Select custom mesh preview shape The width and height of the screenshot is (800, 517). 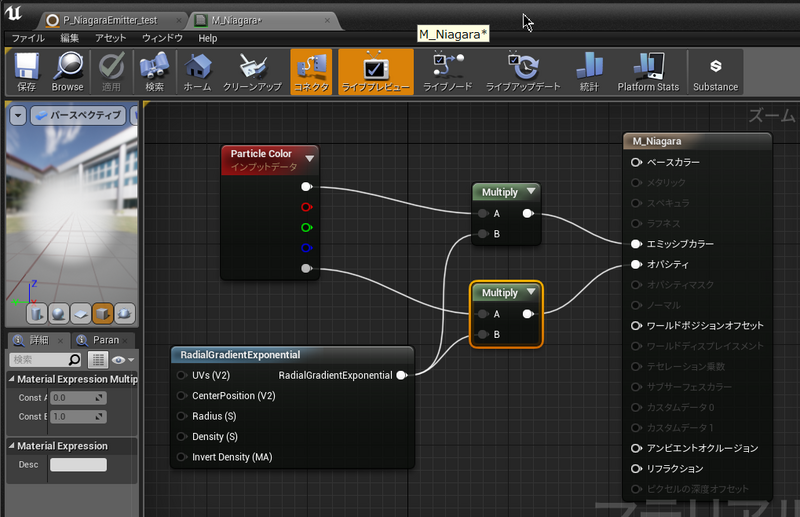124,313
